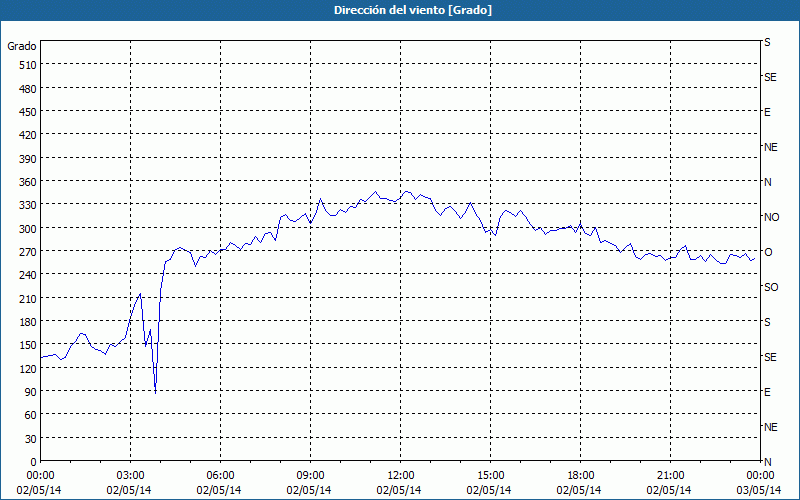Select the 09:00 time axis label
The image size is (800, 500).
click(310, 476)
